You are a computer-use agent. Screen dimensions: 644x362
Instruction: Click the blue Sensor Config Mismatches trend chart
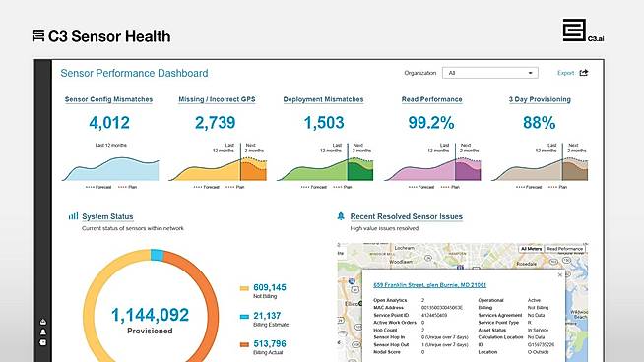coord(110,168)
